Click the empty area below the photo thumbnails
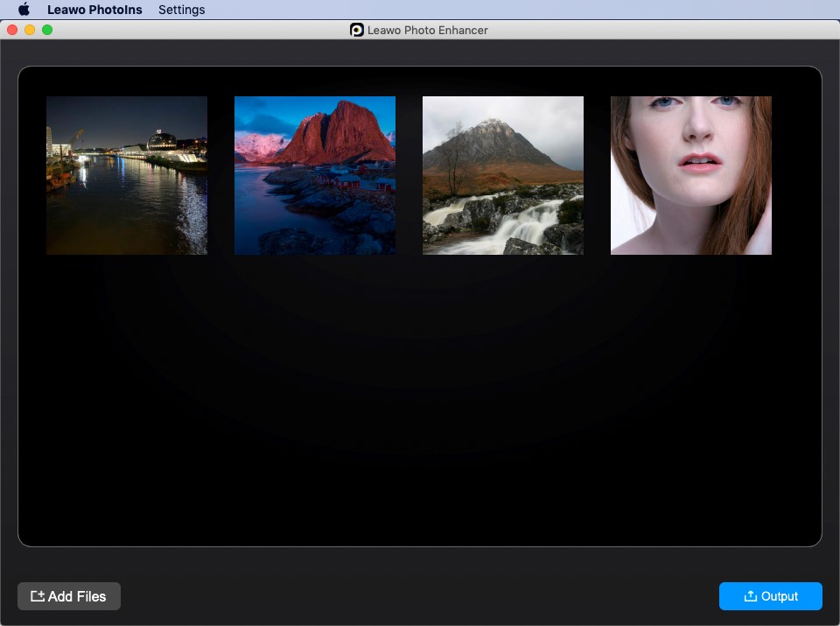The height and width of the screenshot is (626, 840). [420, 403]
